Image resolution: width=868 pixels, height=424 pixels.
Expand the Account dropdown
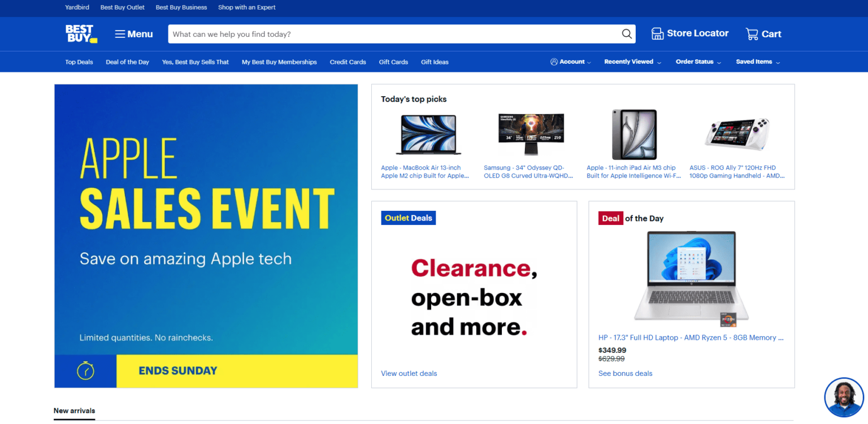[571, 62]
